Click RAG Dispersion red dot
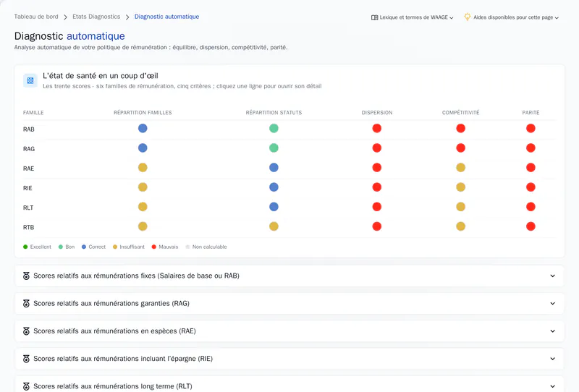 pos(376,148)
